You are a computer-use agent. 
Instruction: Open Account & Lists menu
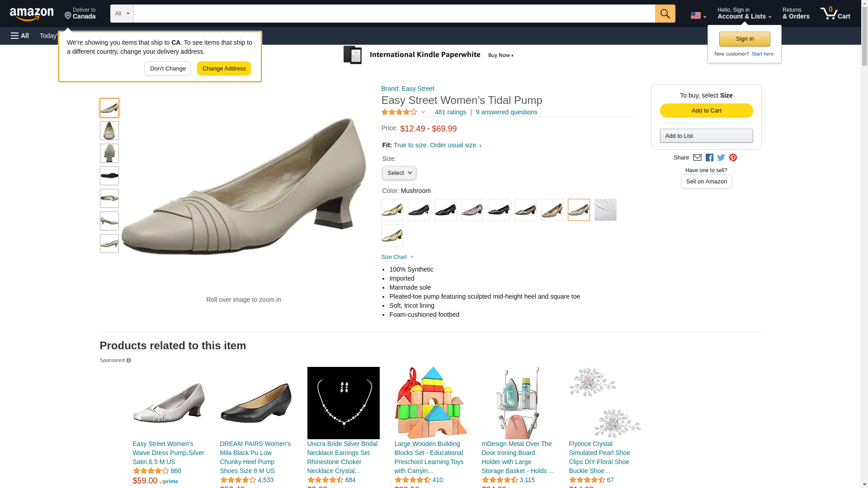(x=744, y=14)
